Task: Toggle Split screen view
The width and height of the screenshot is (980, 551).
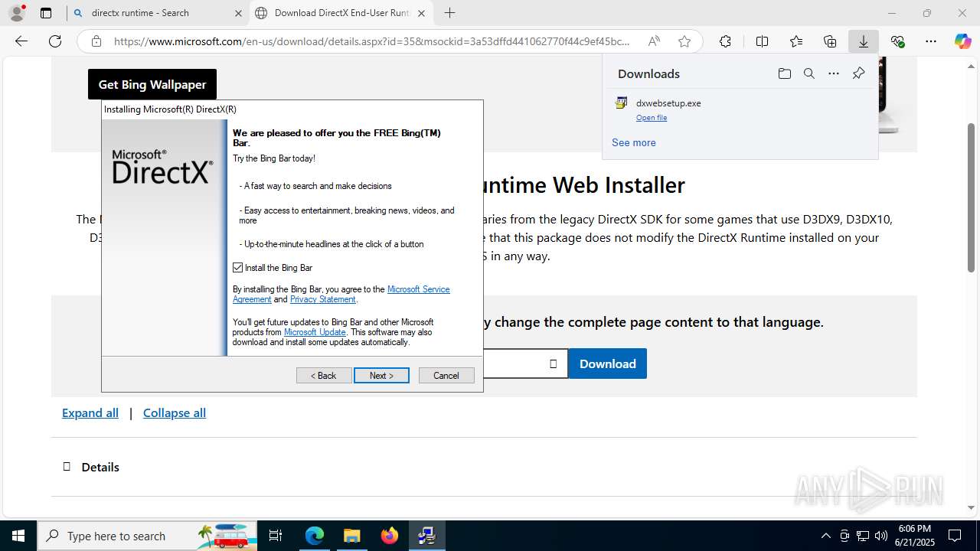Action: [762, 41]
